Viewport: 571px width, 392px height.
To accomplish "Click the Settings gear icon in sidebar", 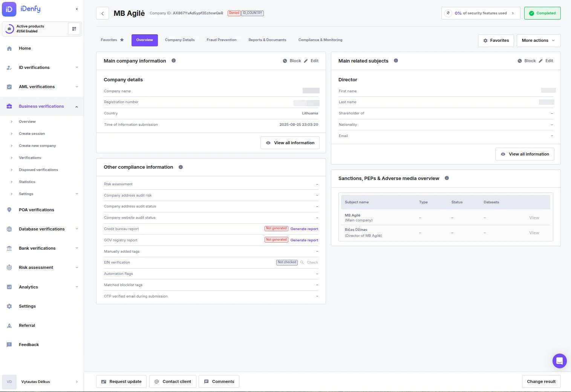I will (x=9, y=307).
